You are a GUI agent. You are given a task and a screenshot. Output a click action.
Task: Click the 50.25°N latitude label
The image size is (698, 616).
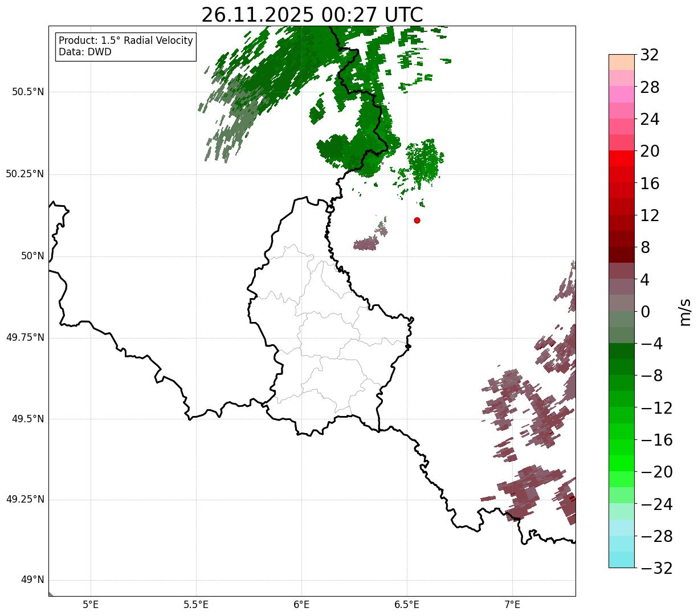pyautogui.click(x=25, y=174)
